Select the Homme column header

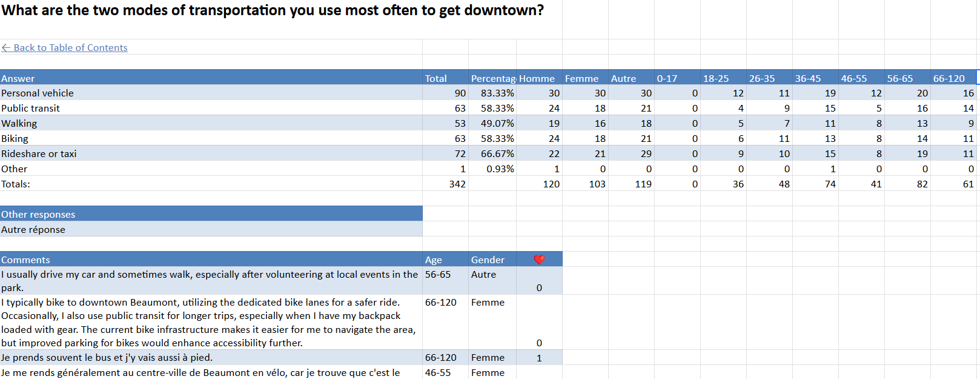pos(537,78)
